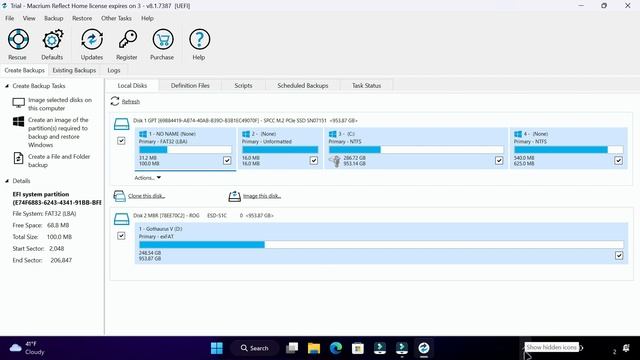Open Microsoft Edge from the taskbar
The image size is (640, 360).
pyautogui.click(x=336, y=348)
